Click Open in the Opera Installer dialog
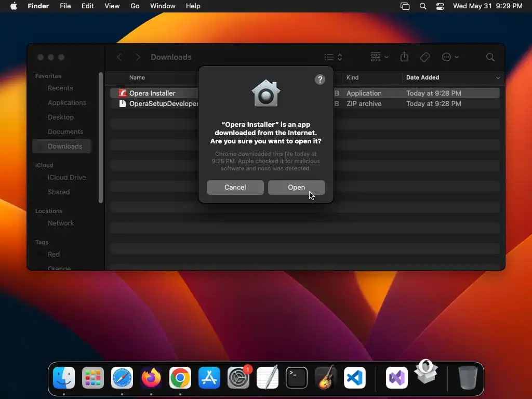 [296, 187]
